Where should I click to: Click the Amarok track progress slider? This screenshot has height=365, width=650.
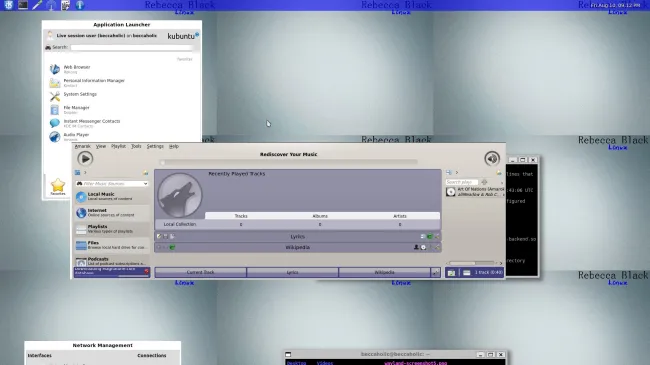click(289, 163)
